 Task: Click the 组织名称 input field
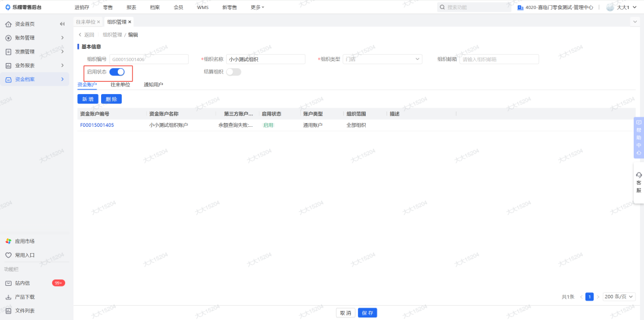click(x=266, y=59)
